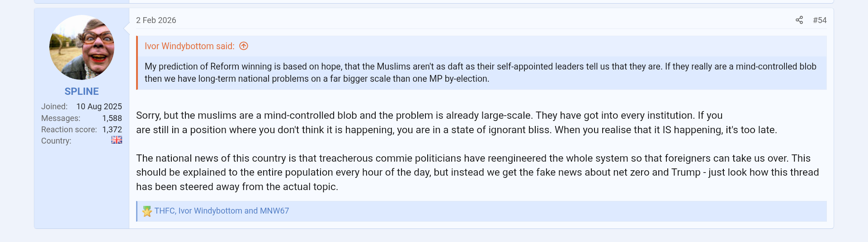Click the UK flag country icon
This screenshot has height=242, width=868.
[117, 140]
